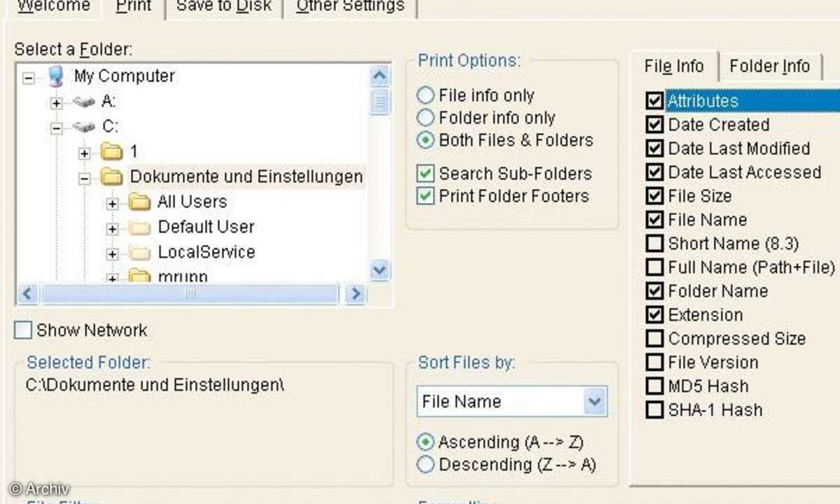Select Descending (Z --> A) sort order
Image resolution: width=840 pixels, height=504 pixels.
point(425,464)
